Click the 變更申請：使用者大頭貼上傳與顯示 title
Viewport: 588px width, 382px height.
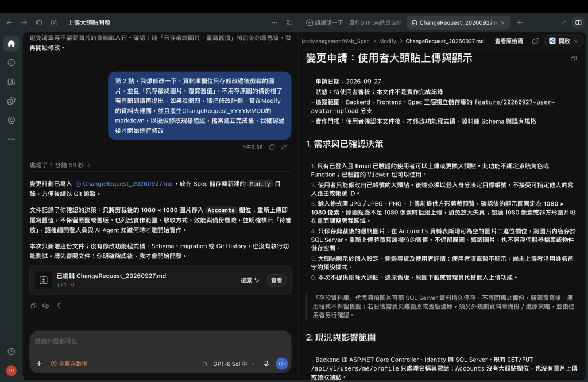tap(389, 58)
